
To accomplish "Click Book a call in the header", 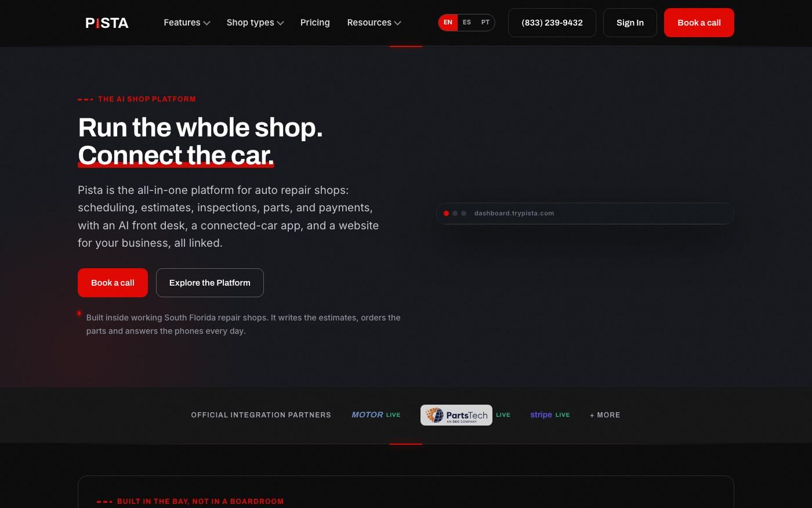I will tap(699, 23).
